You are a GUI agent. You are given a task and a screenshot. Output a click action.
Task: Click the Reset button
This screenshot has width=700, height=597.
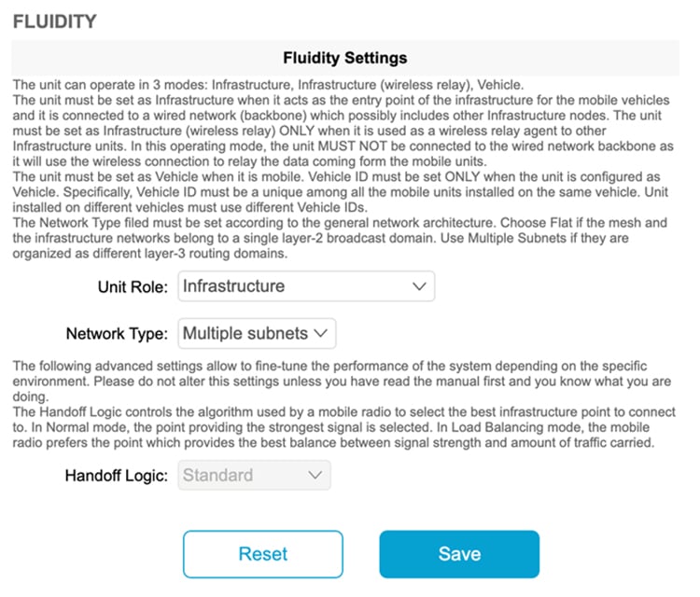click(x=263, y=554)
